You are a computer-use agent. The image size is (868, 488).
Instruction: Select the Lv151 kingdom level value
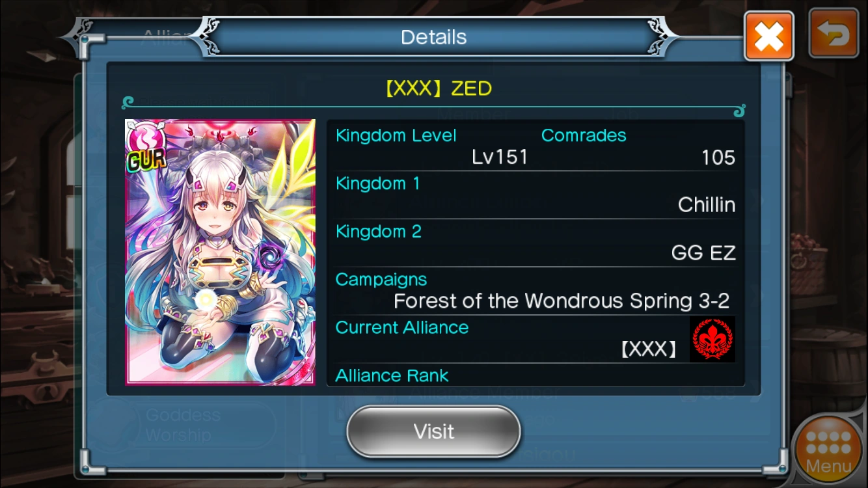(500, 157)
